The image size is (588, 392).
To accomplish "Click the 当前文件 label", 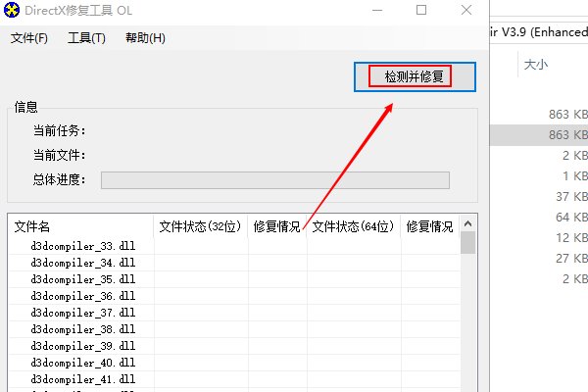I will 59,155.
